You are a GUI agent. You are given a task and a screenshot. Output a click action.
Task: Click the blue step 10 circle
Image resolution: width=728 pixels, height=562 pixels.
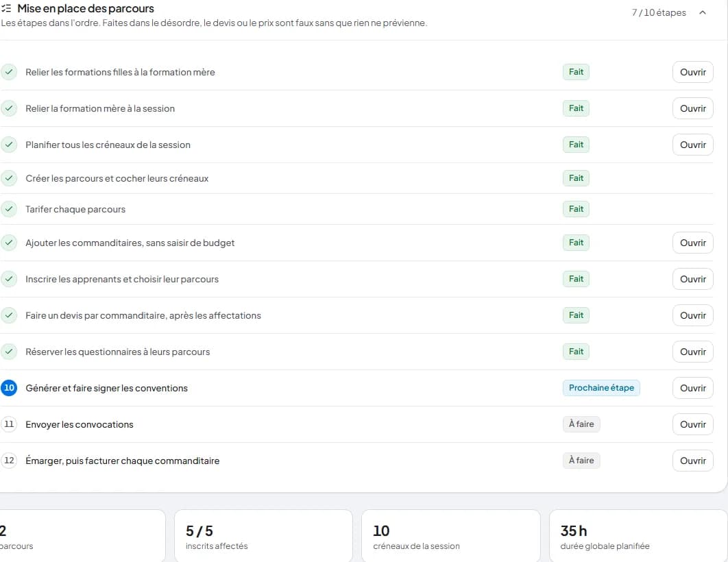coord(9,387)
